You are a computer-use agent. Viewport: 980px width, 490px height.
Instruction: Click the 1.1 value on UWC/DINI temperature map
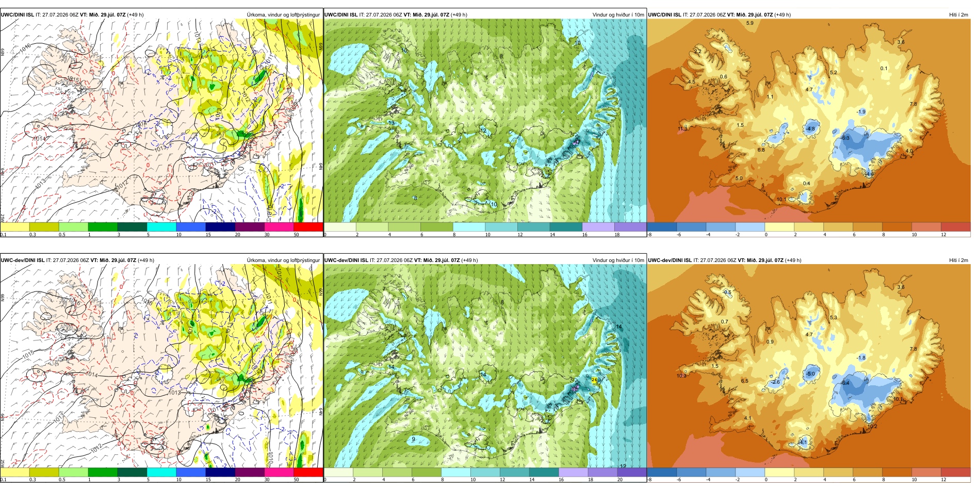point(770,97)
